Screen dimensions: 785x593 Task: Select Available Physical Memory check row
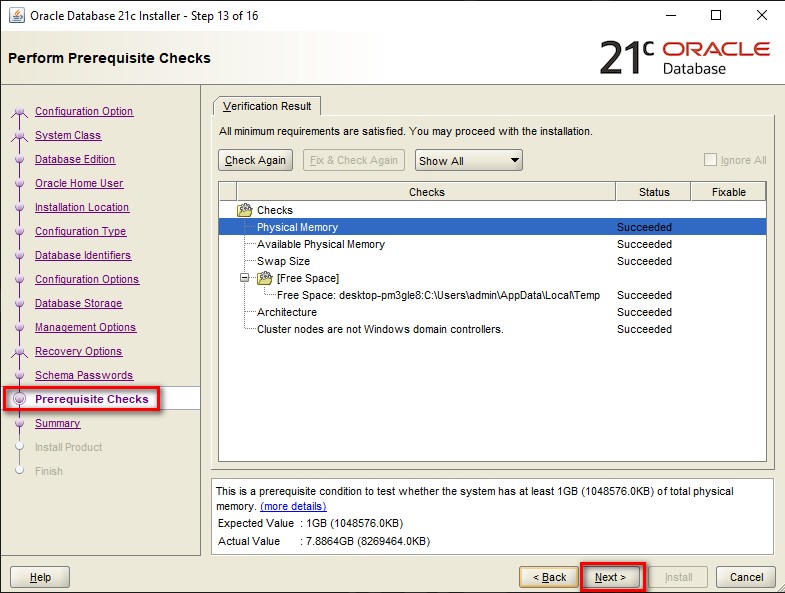tap(492, 244)
